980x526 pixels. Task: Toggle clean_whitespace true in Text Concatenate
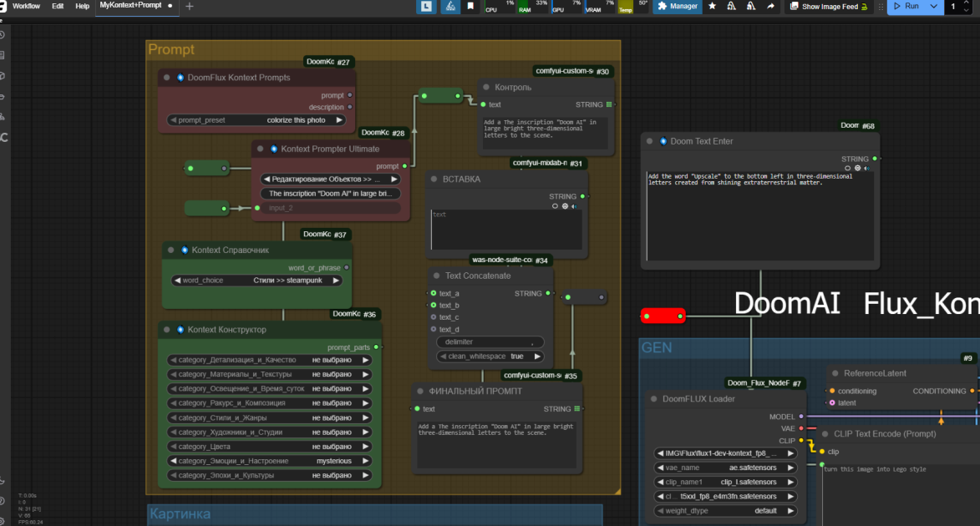490,356
